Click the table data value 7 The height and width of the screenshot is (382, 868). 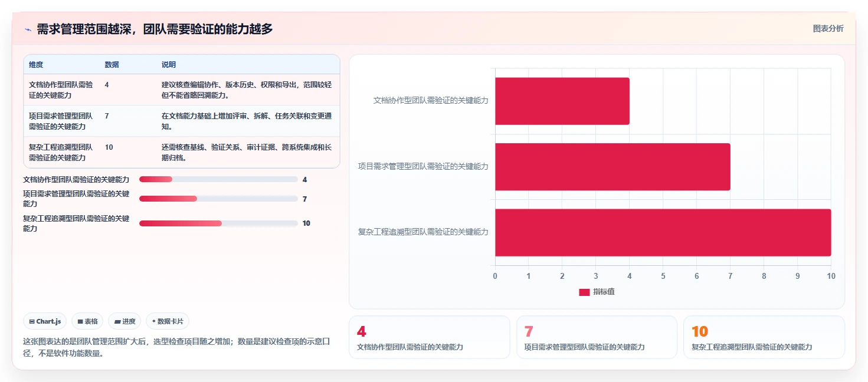[107, 116]
